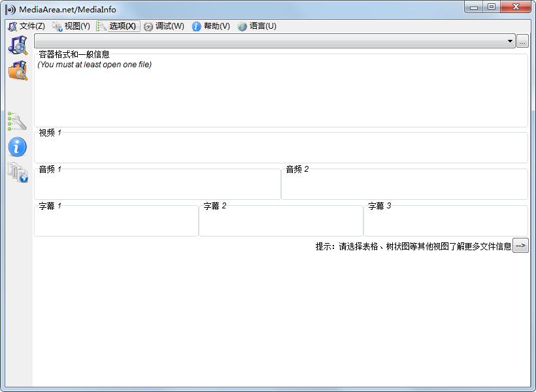
Task: Click the 字幕 3 panel
Action: click(446, 219)
